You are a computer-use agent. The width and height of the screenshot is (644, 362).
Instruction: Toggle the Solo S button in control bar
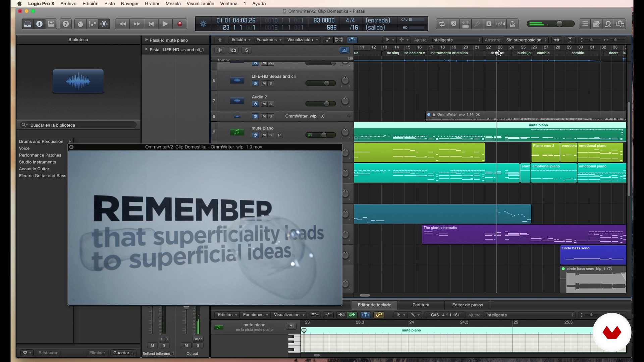(x=489, y=24)
